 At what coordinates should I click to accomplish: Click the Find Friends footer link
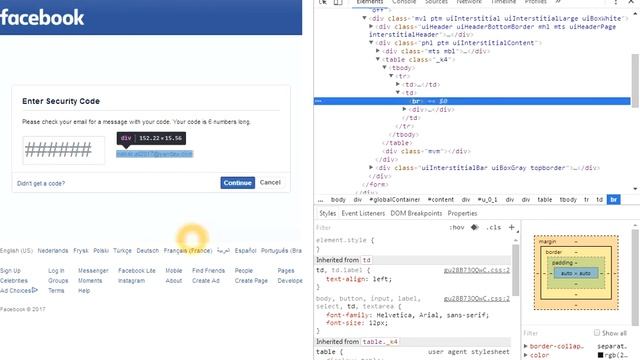pyautogui.click(x=208, y=271)
